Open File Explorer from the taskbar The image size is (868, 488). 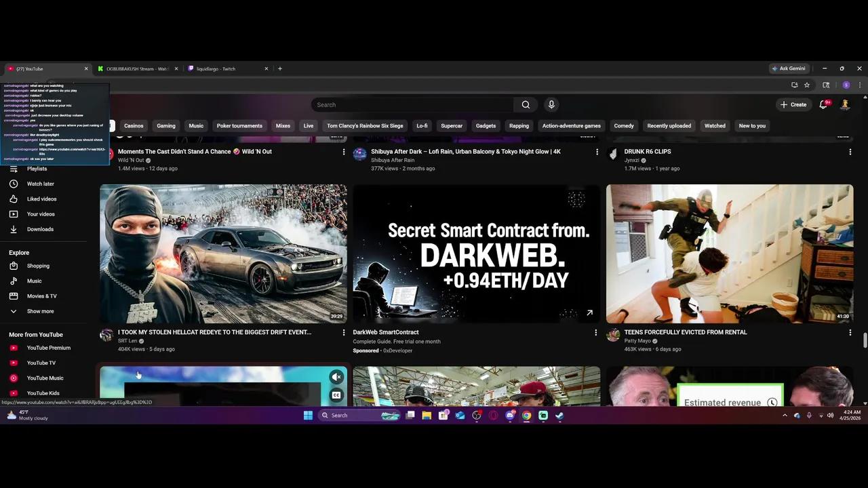(427, 415)
